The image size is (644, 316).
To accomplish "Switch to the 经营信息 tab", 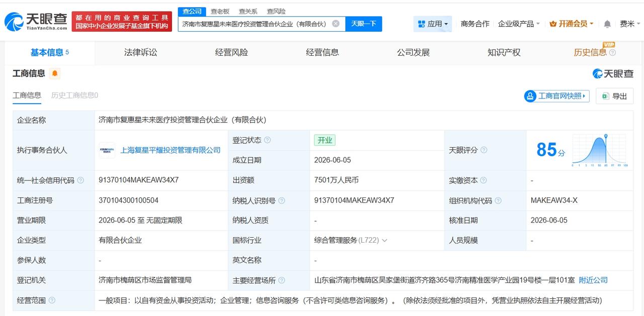I will [x=323, y=52].
